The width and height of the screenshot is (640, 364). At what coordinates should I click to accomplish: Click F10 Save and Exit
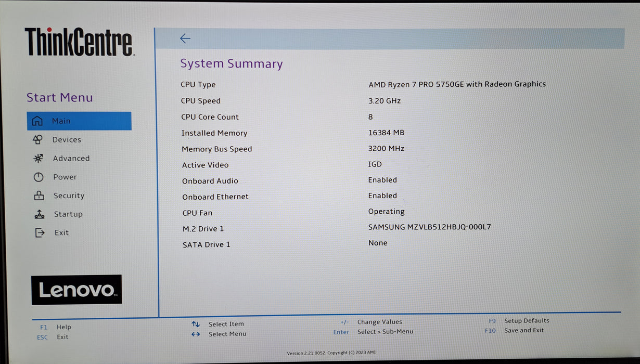pyautogui.click(x=514, y=330)
